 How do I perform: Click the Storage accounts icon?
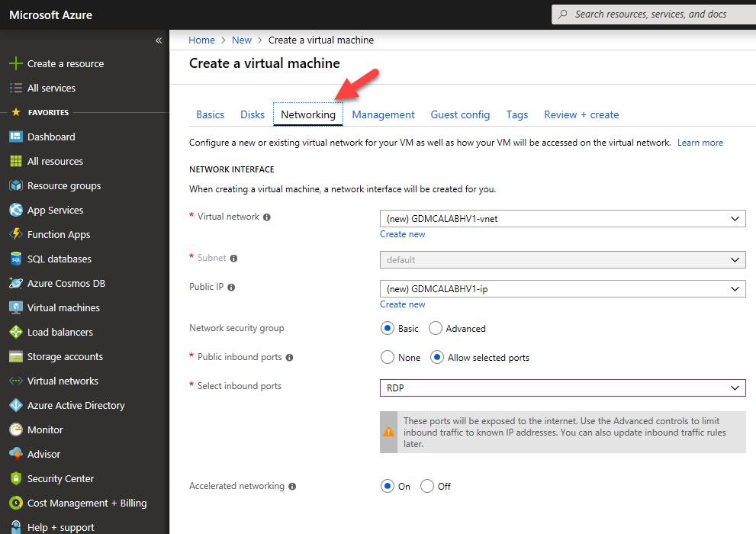[16, 357]
